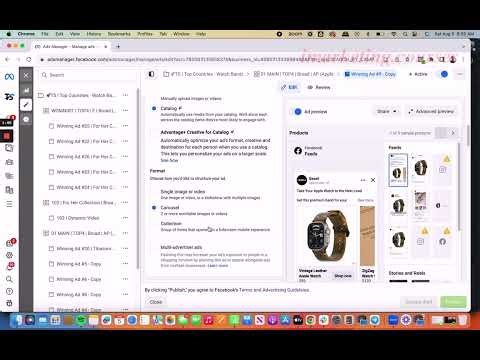480x360 pixels.
Task: Click the Discard draft button
Action: [419, 302]
